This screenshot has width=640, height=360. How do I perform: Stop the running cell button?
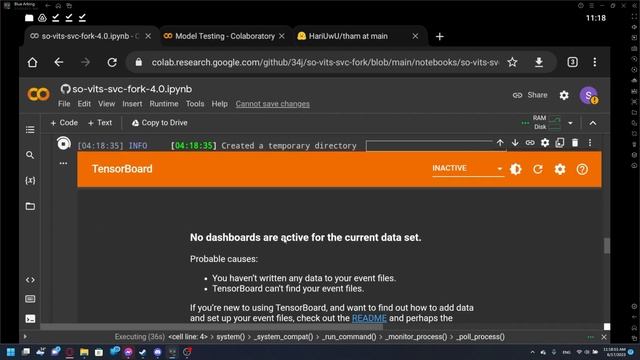point(63,143)
